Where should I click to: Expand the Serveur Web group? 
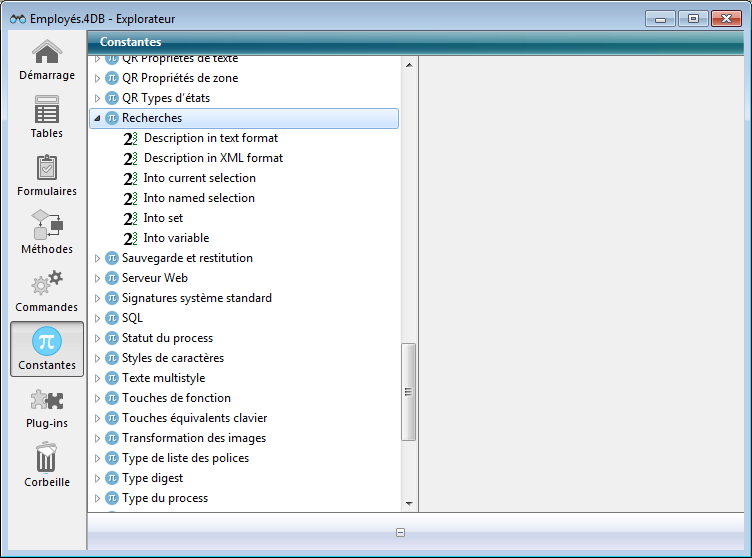97,278
